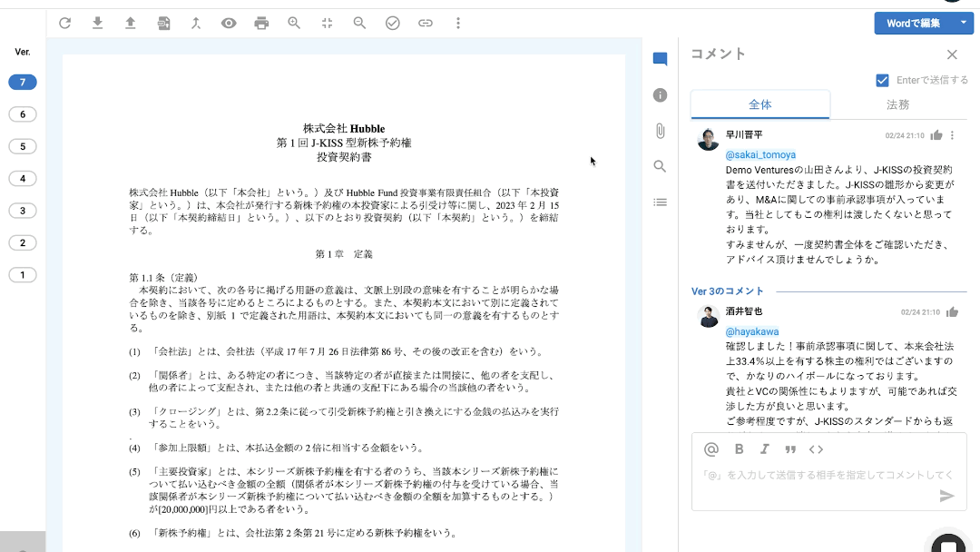The width and height of the screenshot is (980, 552).
Task: Select version 3 in the version list
Action: [x=23, y=211]
